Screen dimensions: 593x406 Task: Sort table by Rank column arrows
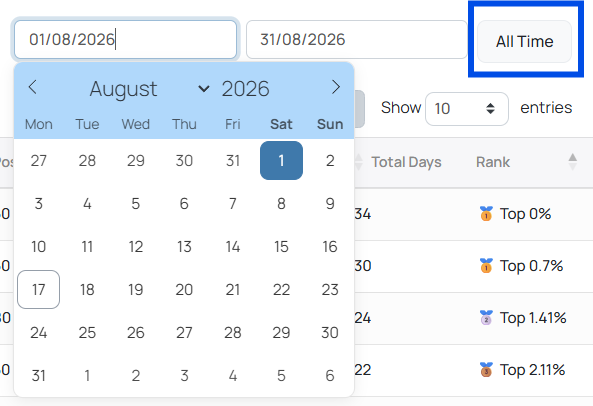click(x=573, y=162)
